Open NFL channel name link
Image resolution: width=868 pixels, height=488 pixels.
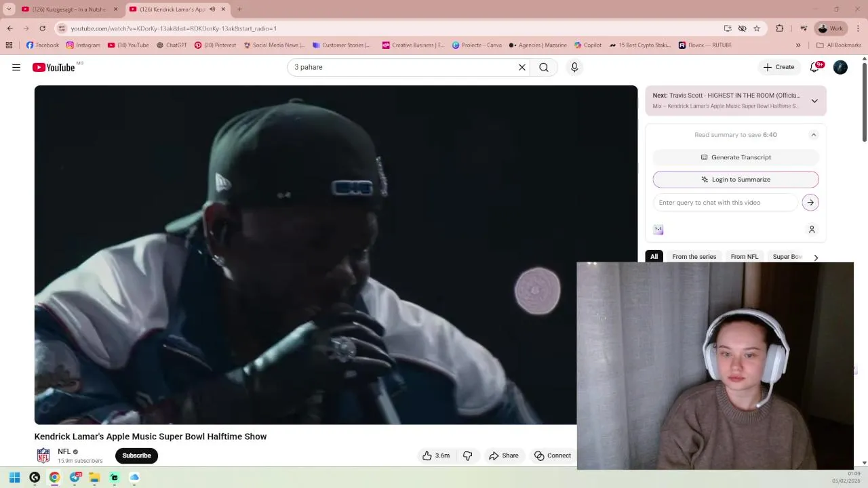click(64, 451)
